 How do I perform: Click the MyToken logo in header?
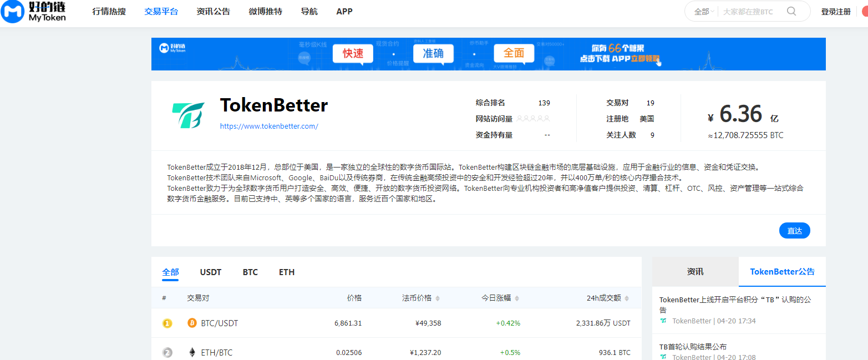(x=34, y=12)
